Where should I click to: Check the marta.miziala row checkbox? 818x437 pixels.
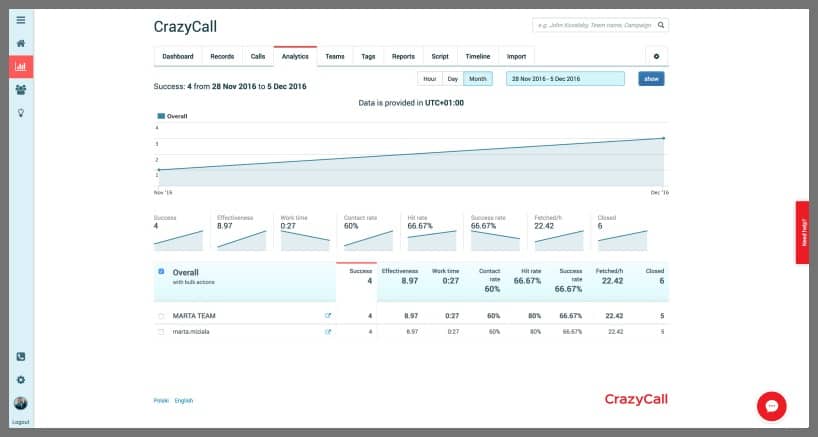click(162, 331)
